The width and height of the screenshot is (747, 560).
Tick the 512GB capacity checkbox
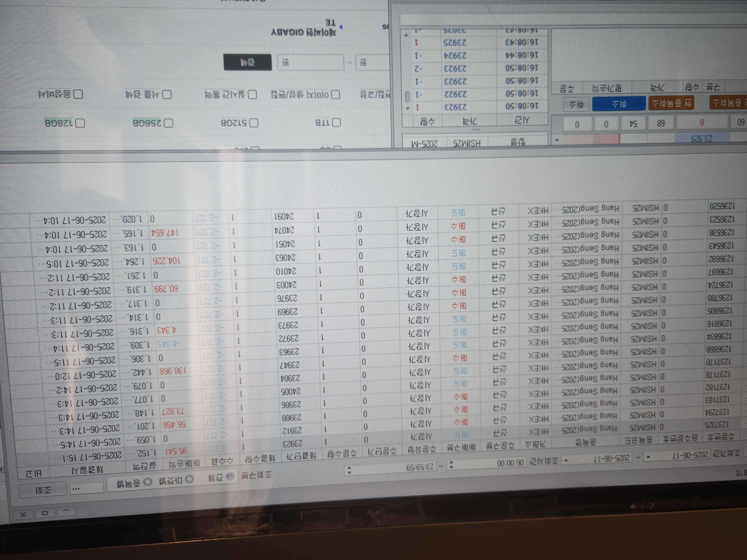click(254, 122)
